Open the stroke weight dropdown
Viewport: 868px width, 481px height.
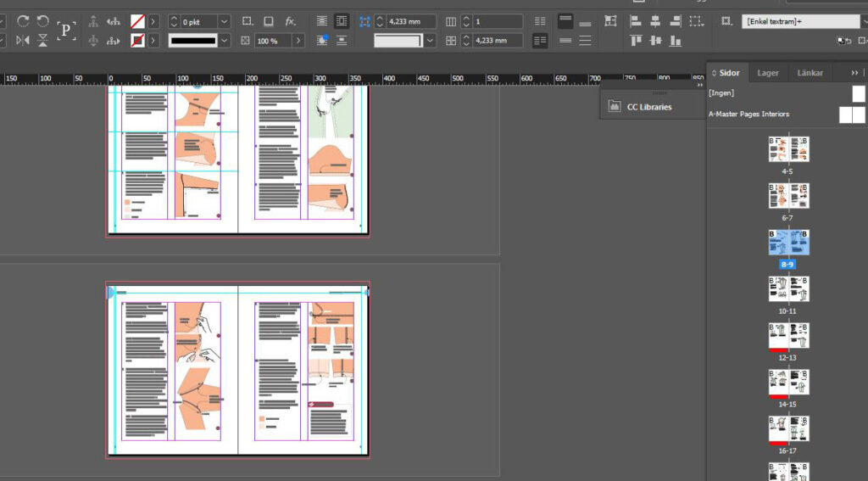pyautogui.click(x=224, y=21)
